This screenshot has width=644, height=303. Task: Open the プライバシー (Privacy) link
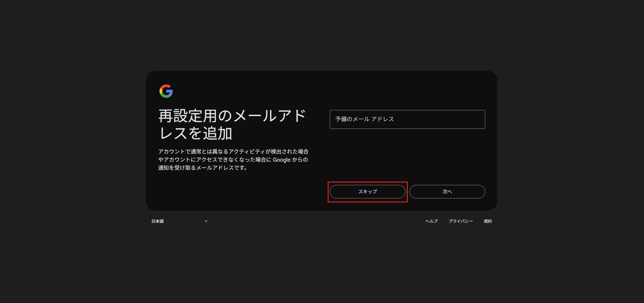tap(461, 221)
